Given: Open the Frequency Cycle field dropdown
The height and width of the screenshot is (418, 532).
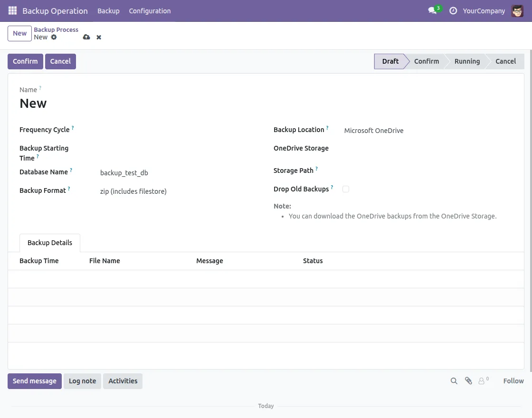Looking at the screenshot, I should pyautogui.click(x=176, y=130).
